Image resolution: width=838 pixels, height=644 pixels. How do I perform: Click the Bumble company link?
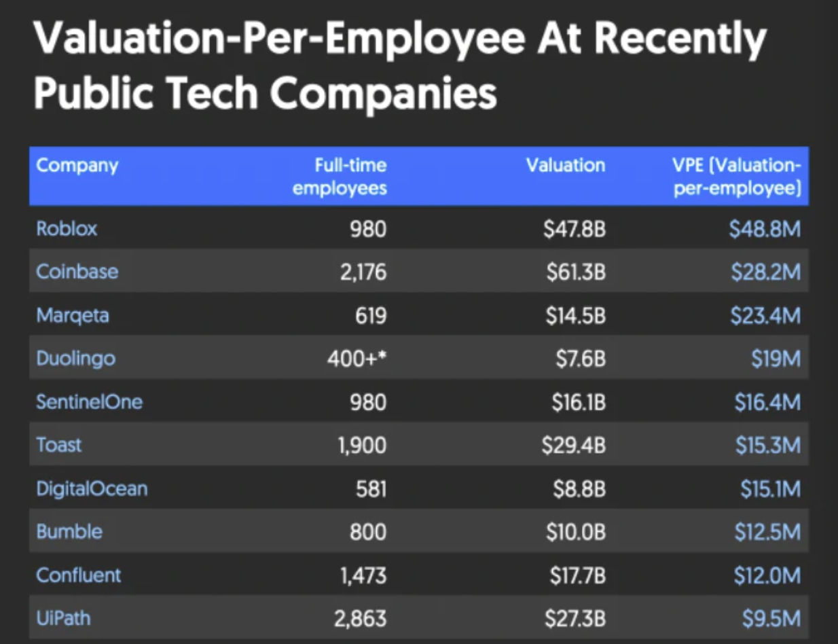tap(69, 531)
